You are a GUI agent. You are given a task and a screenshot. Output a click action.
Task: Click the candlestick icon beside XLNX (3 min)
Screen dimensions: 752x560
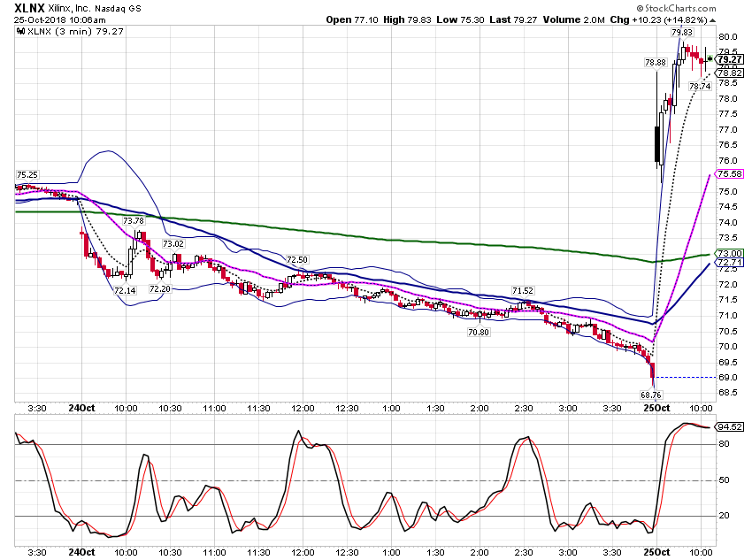(x=20, y=32)
